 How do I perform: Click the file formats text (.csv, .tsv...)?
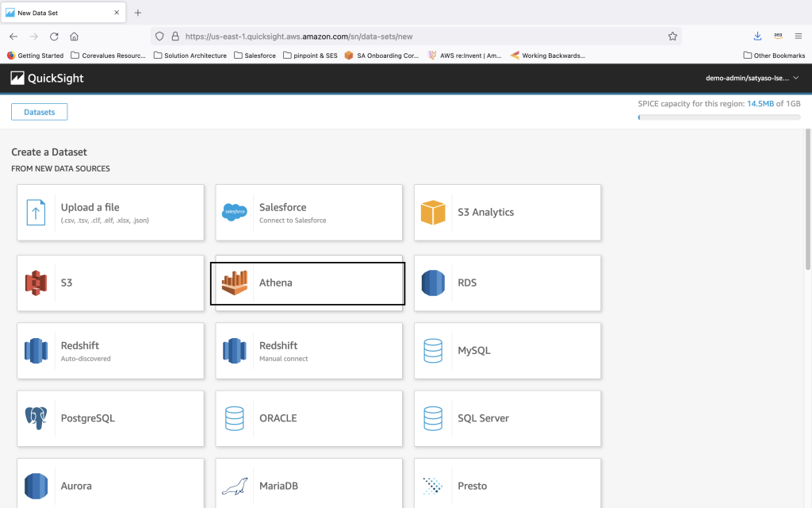(x=105, y=221)
